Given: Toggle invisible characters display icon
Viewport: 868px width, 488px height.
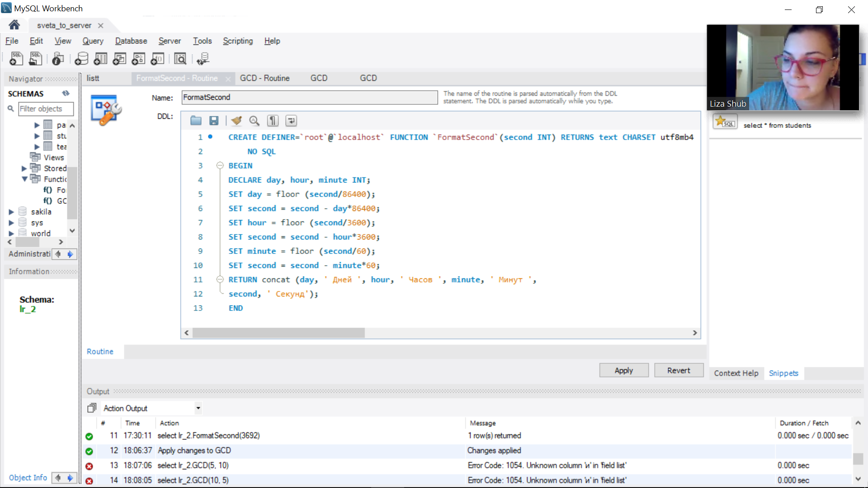Looking at the screenshot, I should click(273, 121).
